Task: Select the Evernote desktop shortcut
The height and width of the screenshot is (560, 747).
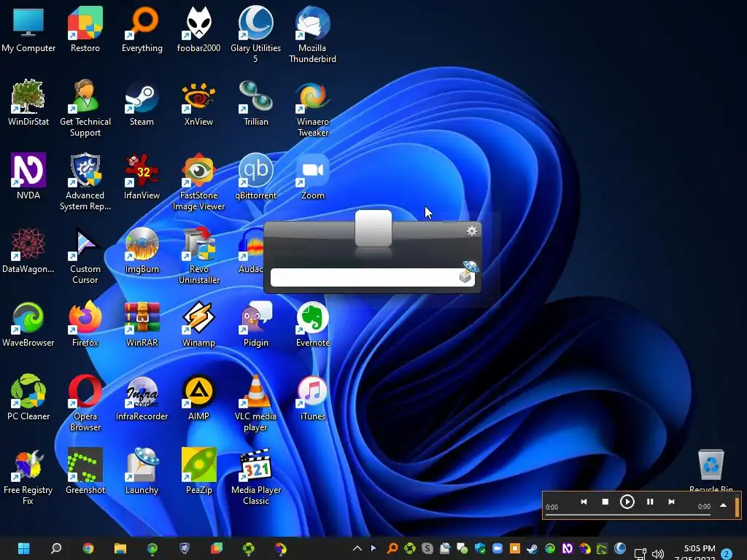Action: [x=312, y=324]
